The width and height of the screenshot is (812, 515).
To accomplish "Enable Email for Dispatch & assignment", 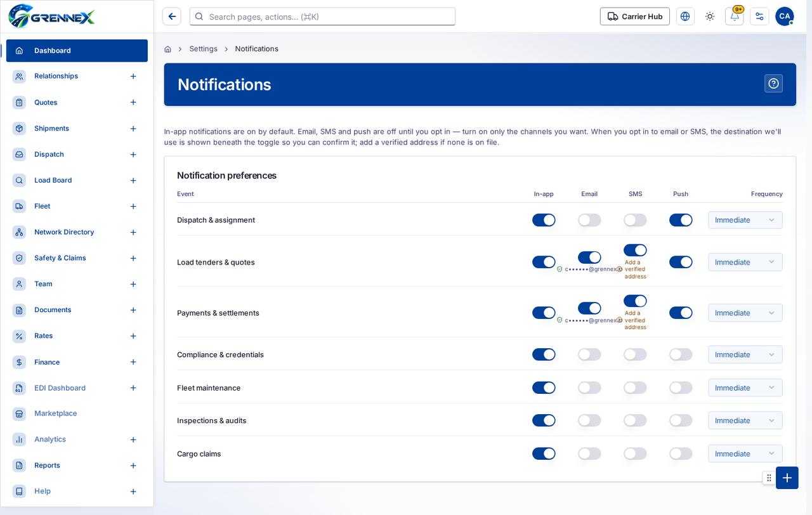I will coord(589,220).
